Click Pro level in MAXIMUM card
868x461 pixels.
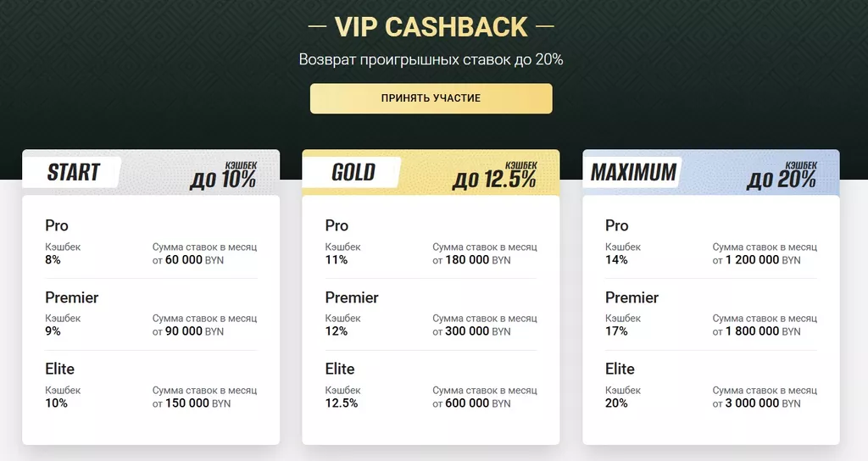[x=617, y=225]
